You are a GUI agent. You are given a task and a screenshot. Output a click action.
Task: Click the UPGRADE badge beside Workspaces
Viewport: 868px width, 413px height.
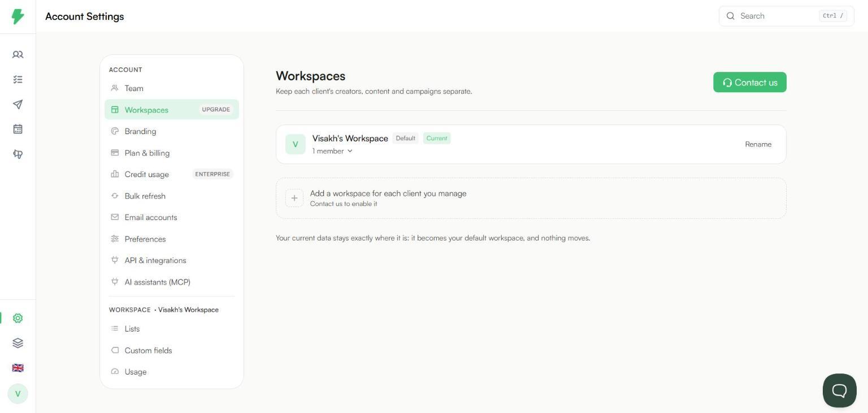click(216, 110)
